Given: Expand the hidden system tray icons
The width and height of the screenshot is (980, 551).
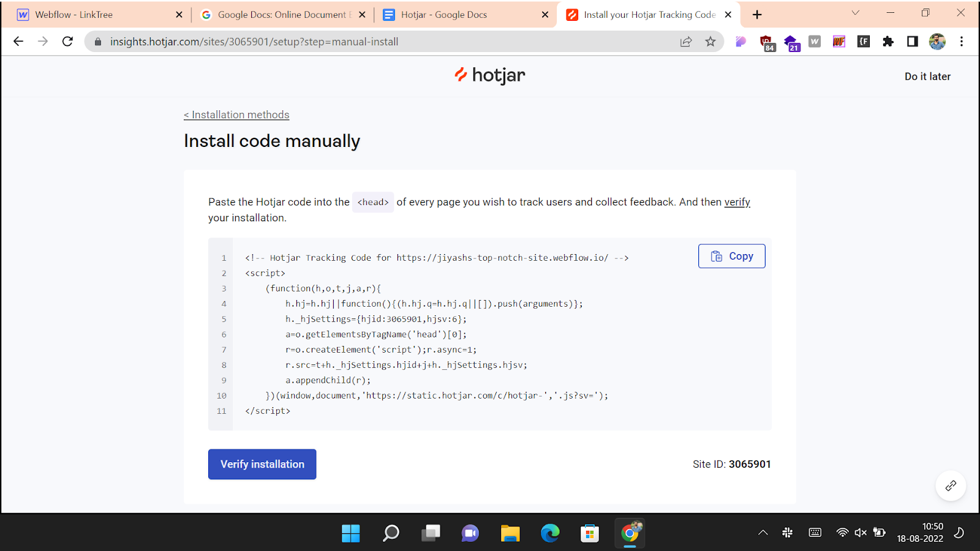Looking at the screenshot, I should point(763,533).
